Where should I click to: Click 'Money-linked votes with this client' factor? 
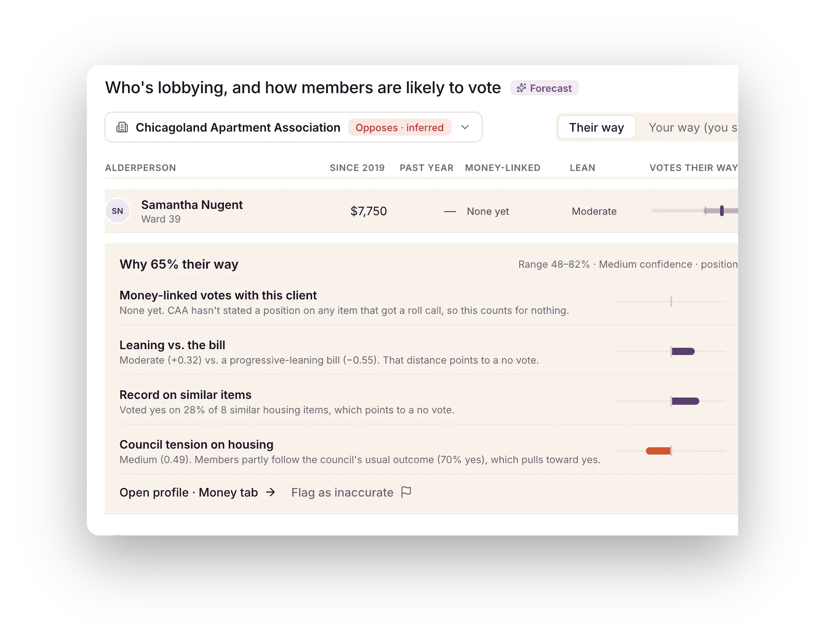218,295
